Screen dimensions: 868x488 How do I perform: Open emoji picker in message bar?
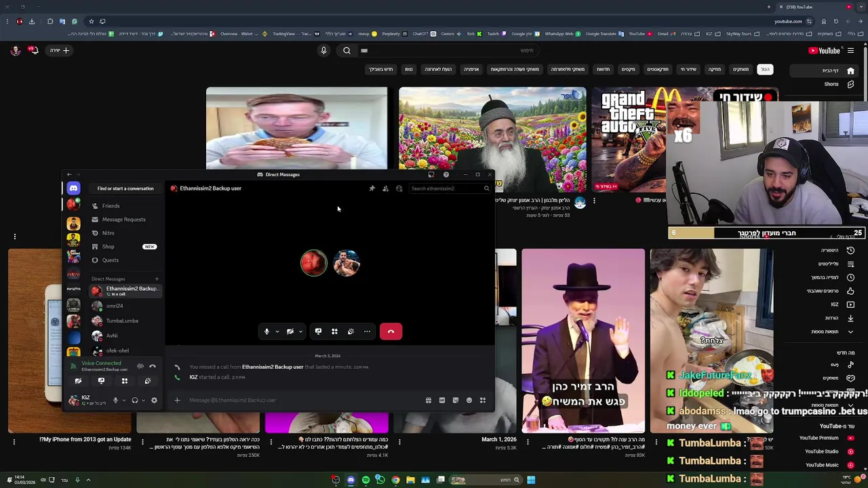469,400
